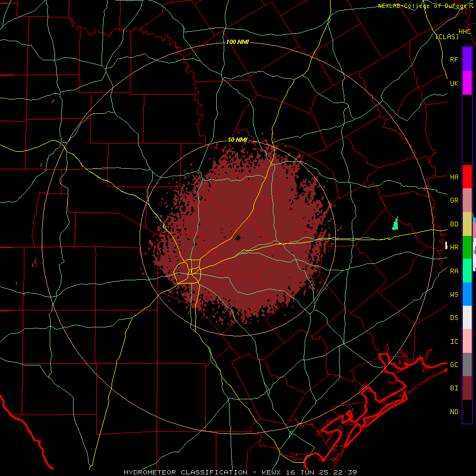The height and width of the screenshot is (476, 476).
Task: Click the BD label beside the legend
Action: [x=454, y=224]
